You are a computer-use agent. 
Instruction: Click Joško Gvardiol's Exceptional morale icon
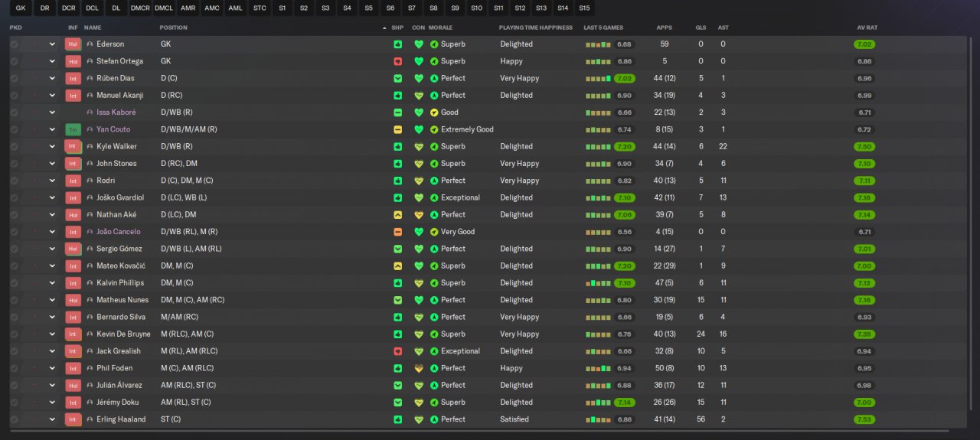[434, 197]
